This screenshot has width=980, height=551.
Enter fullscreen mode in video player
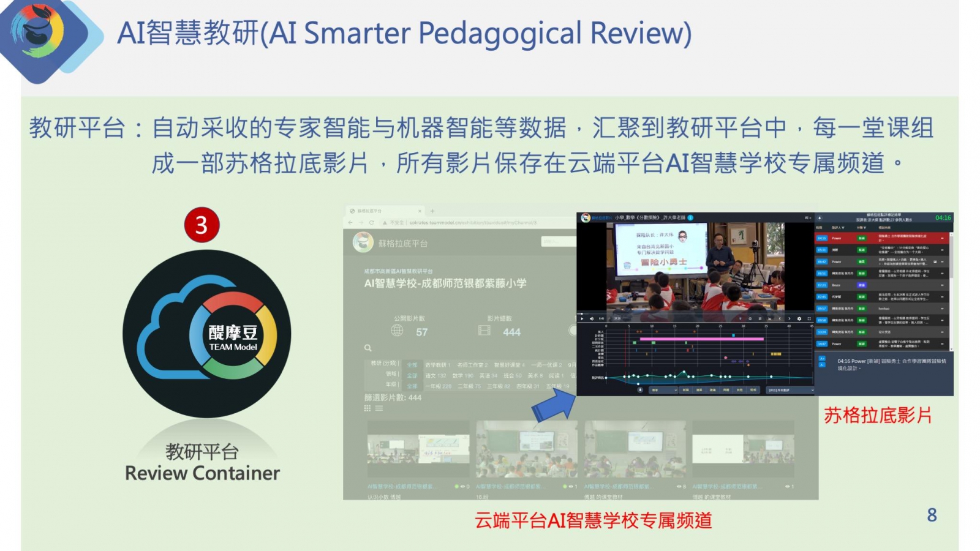809,318
